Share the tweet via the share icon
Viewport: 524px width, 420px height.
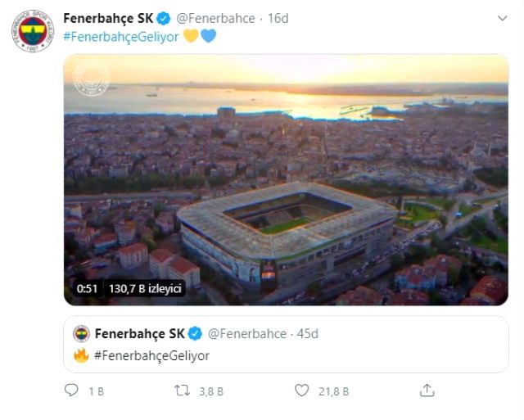pos(427,391)
